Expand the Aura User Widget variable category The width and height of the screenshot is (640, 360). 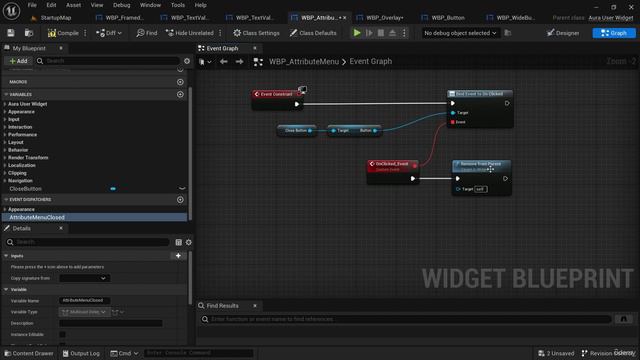(5, 104)
